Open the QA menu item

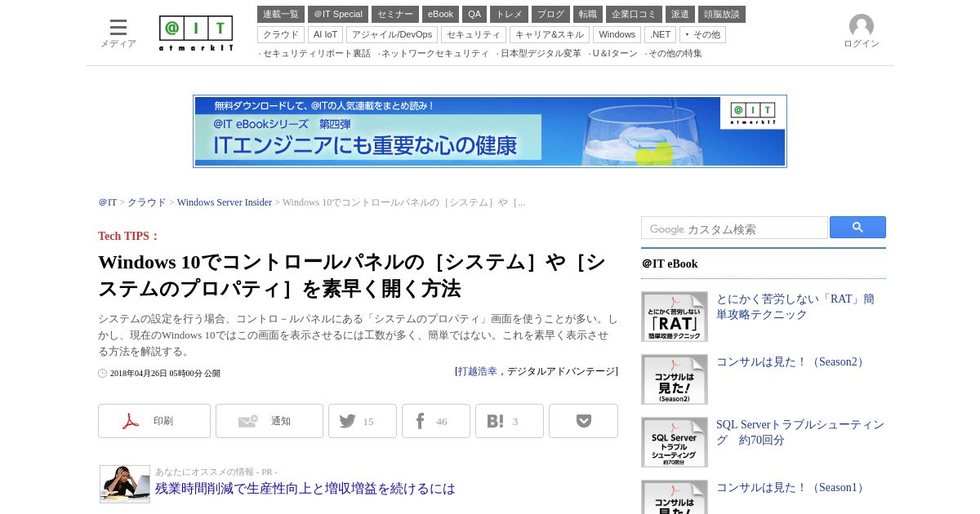474,15
